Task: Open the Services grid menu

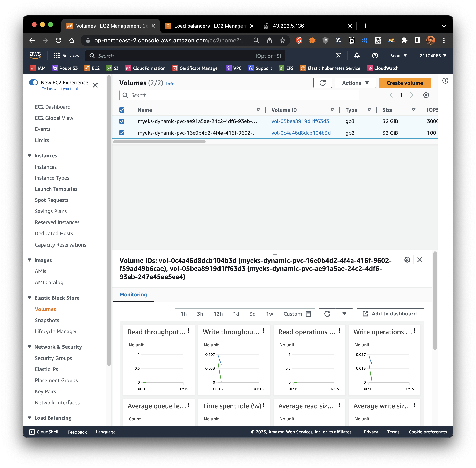Action: (x=66, y=56)
